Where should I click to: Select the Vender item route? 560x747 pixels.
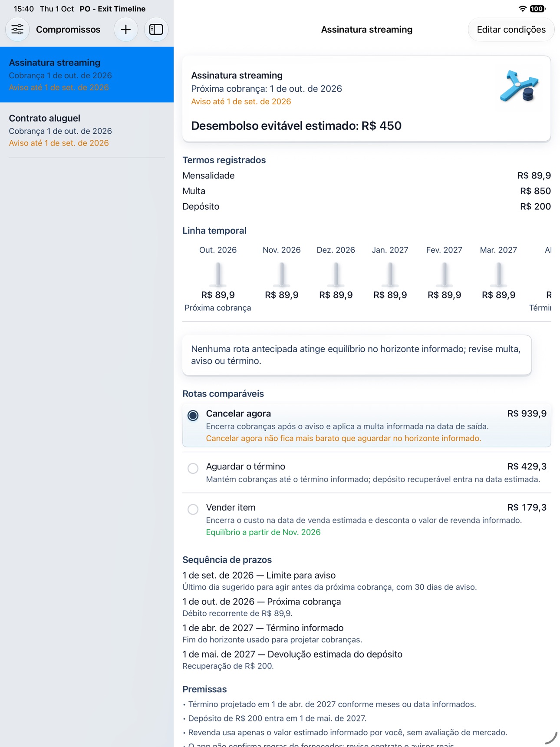pyautogui.click(x=367, y=519)
